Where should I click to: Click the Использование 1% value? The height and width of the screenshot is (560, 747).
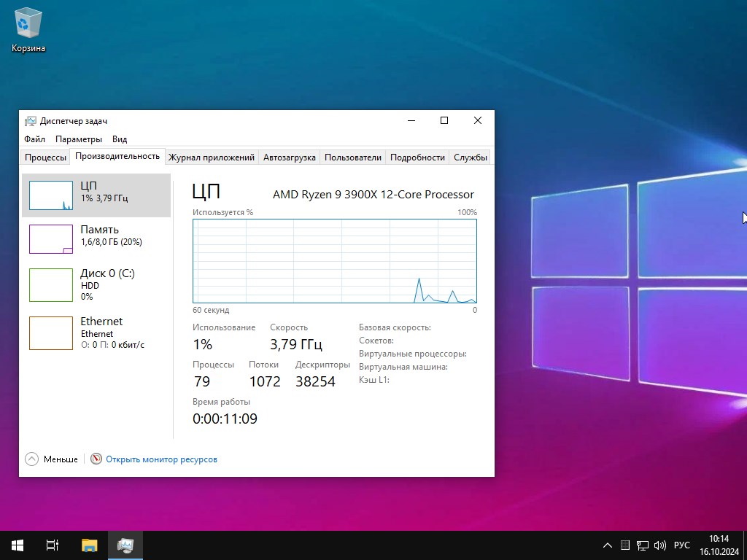pos(203,344)
